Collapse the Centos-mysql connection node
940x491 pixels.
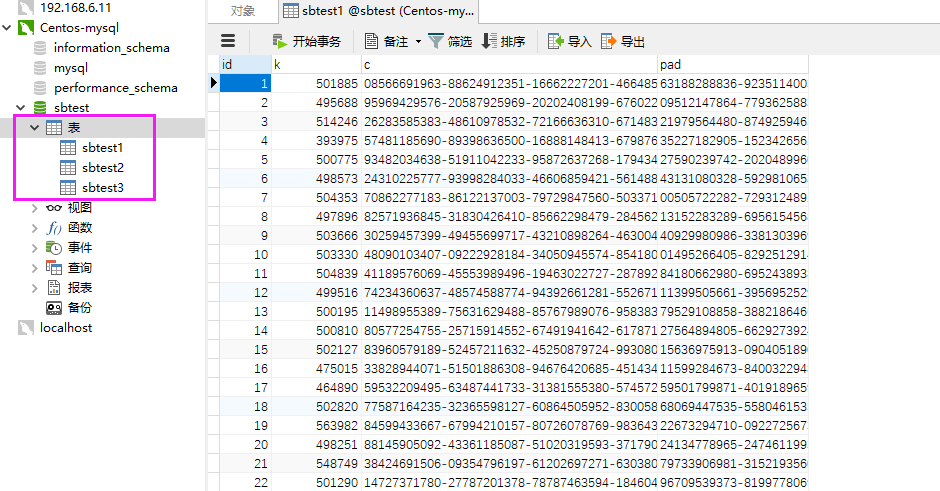(x=7, y=28)
